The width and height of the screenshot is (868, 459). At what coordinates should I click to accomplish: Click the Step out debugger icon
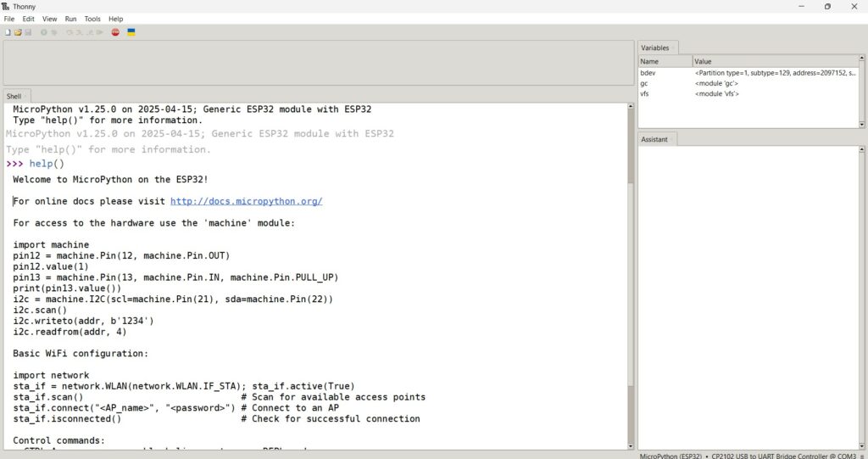[x=89, y=33]
